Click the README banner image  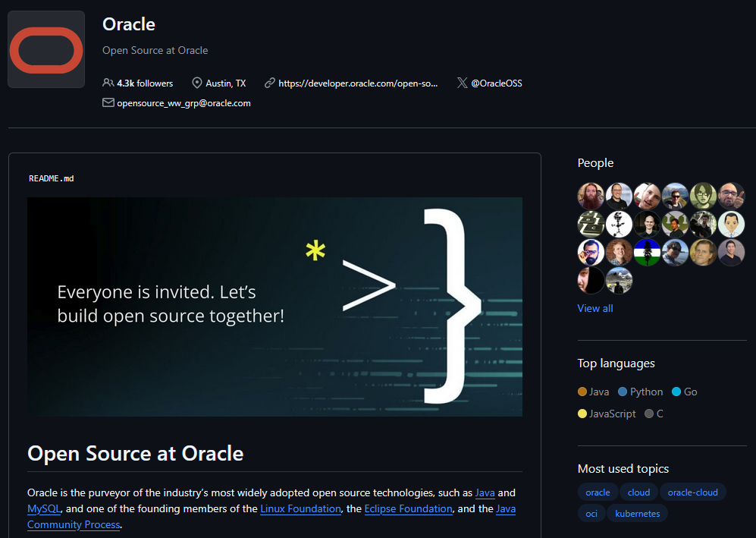[x=274, y=307]
